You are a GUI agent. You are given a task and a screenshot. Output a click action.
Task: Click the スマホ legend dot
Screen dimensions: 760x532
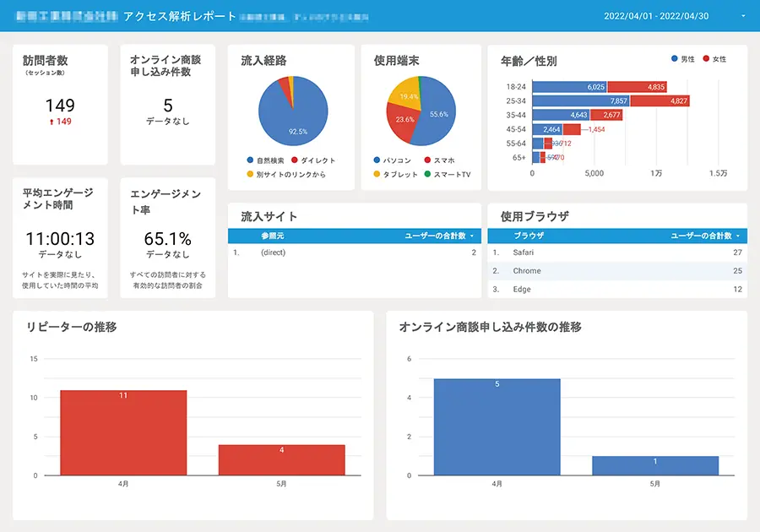click(427, 160)
